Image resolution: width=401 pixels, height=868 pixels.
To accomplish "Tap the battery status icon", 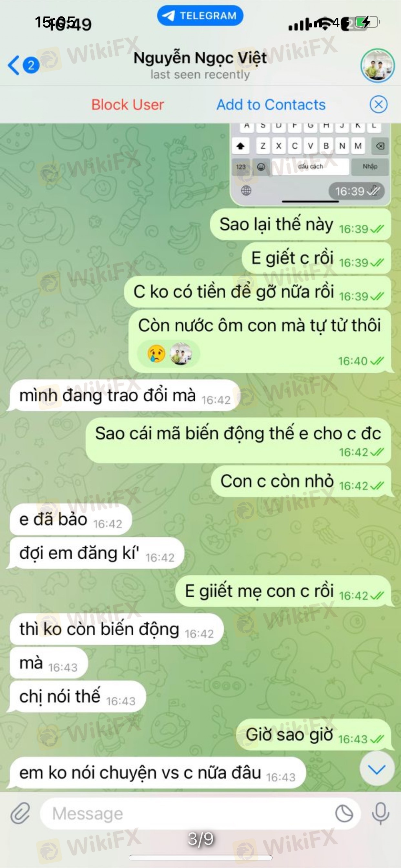I will point(367,22).
